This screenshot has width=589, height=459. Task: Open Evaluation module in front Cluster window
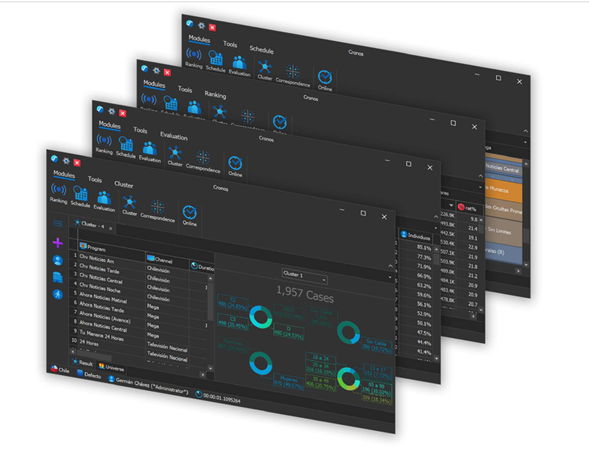pos(104,200)
